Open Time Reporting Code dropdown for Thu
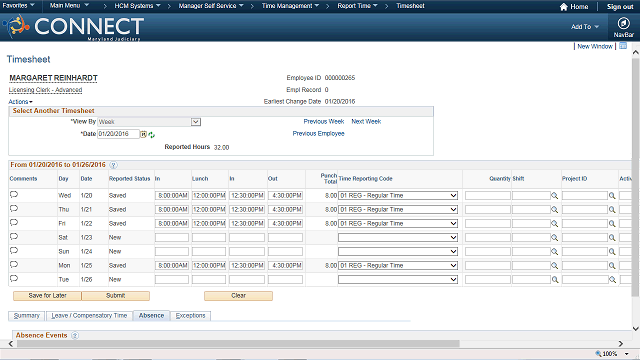Screen dimensions: 640x360 tap(398, 209)
